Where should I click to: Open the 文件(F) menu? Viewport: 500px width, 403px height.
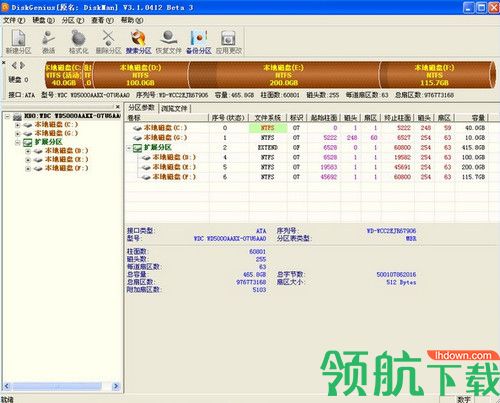14,20
